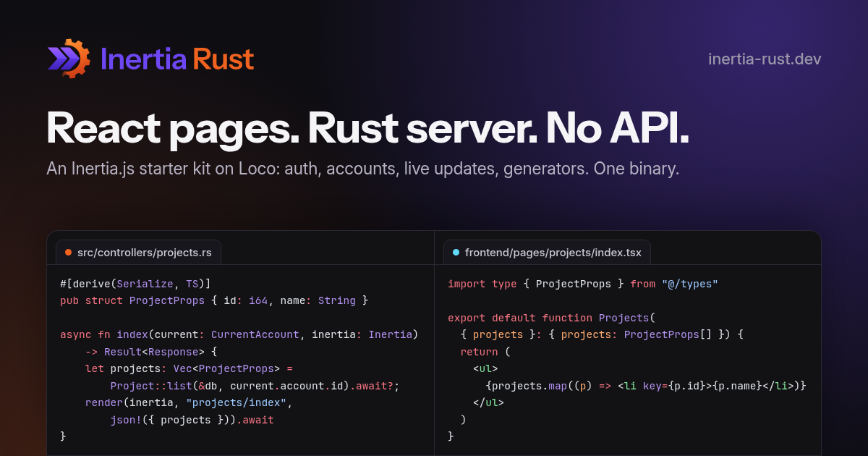This screenshot has width=868, height=456.
Task: Click the headline "React pages. Rust server. No API."
Action: tap(367, 128)
